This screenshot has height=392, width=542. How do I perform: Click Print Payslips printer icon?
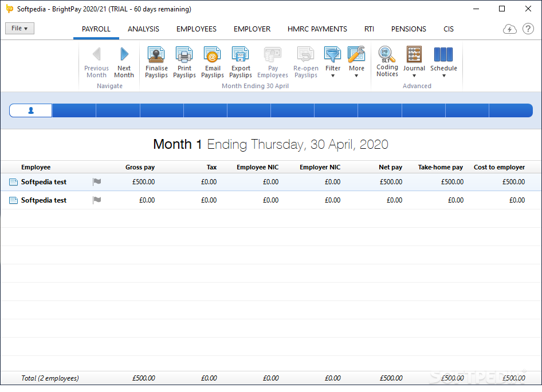(x=184, y=54)
